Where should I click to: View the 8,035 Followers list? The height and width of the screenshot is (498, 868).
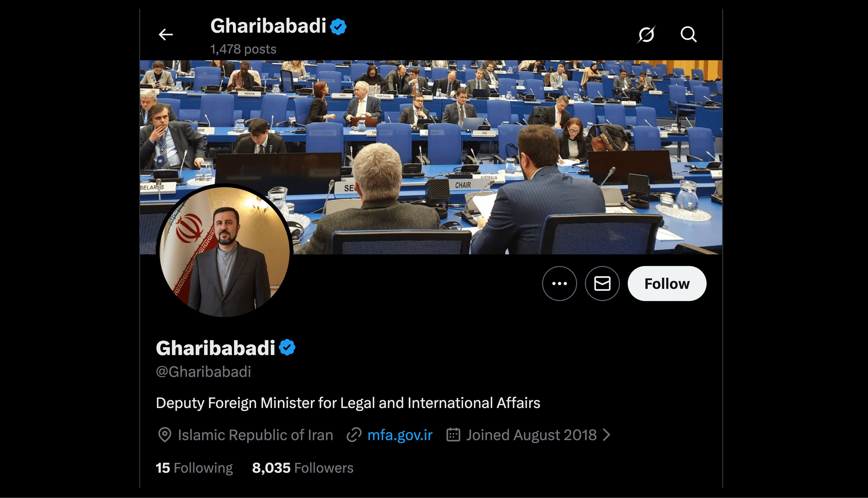[x=303, y=468]
